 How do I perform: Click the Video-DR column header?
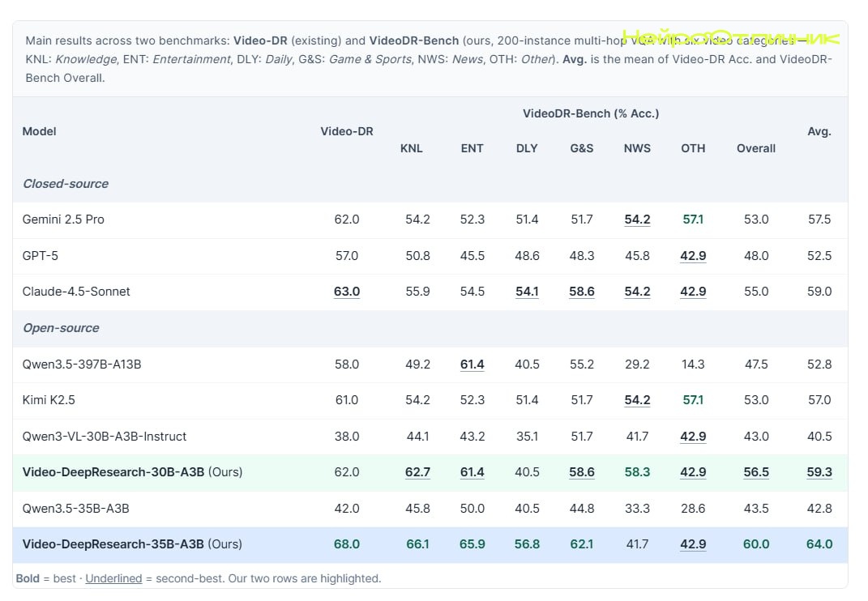coord(347,131)
